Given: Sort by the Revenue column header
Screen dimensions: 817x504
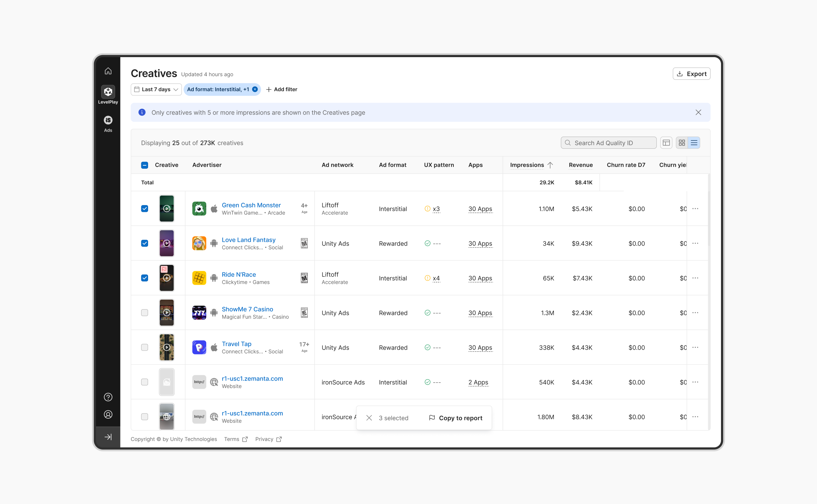Looking at the screenshot, I should 580,165.
